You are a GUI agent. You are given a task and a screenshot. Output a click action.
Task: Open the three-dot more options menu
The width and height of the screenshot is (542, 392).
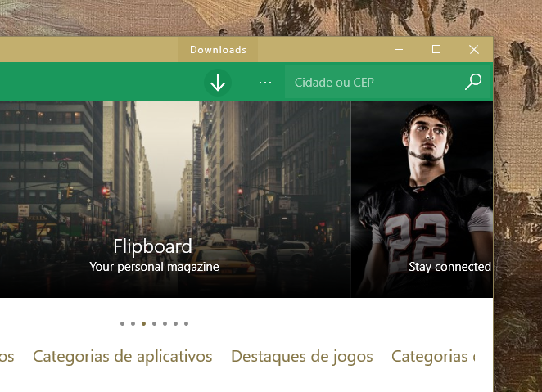265,83
